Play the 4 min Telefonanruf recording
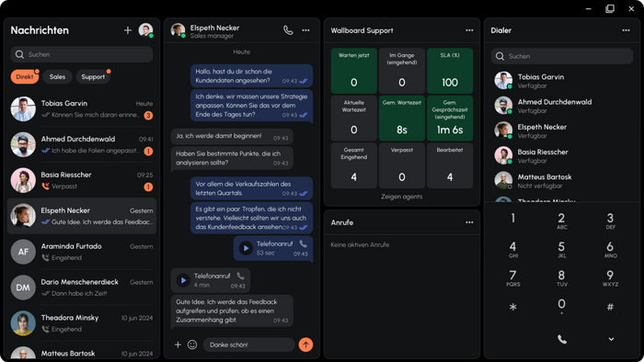The width and height of the screenshot is (644, 362). pyautogui.click(x=183, y=280)
